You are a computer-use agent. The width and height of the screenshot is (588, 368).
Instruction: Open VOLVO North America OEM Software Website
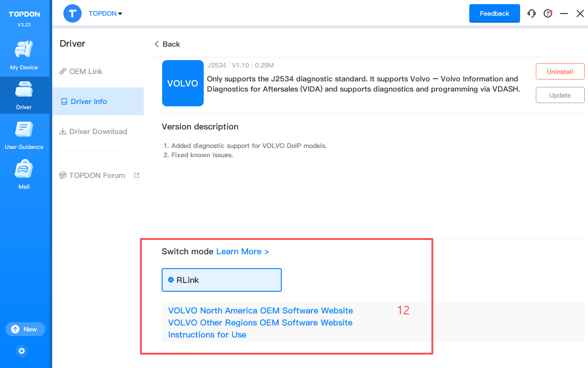tap(260, 311)
